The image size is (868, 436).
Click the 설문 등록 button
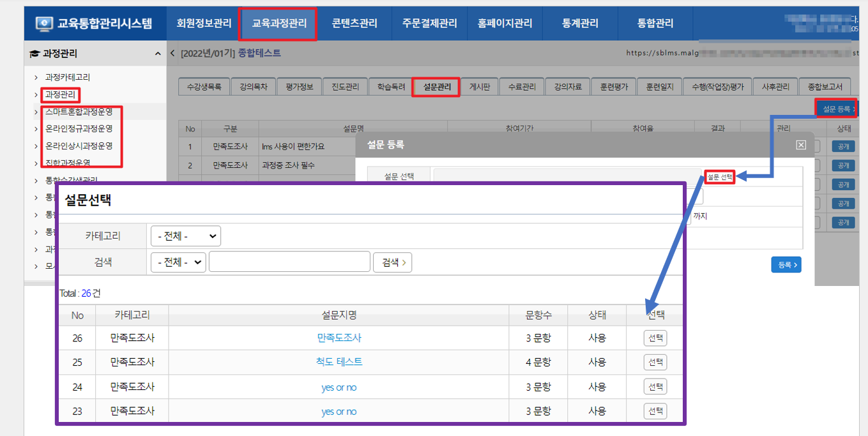point(837,109)
